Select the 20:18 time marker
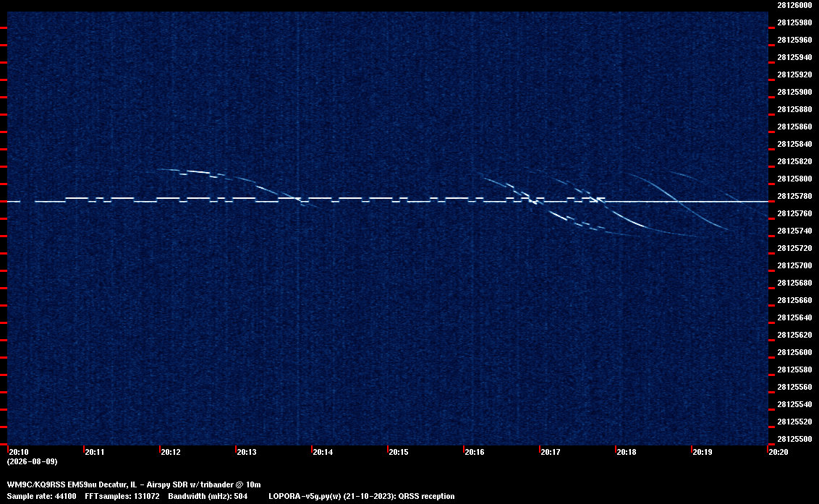Image resolution: width=819 pixels, height=504 pixels. tap(627, 452)
